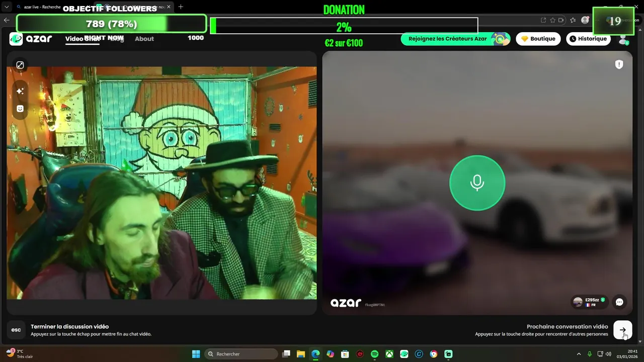Switch to the About tab
Screen dimensions: 644x362
tap(144, 39)
